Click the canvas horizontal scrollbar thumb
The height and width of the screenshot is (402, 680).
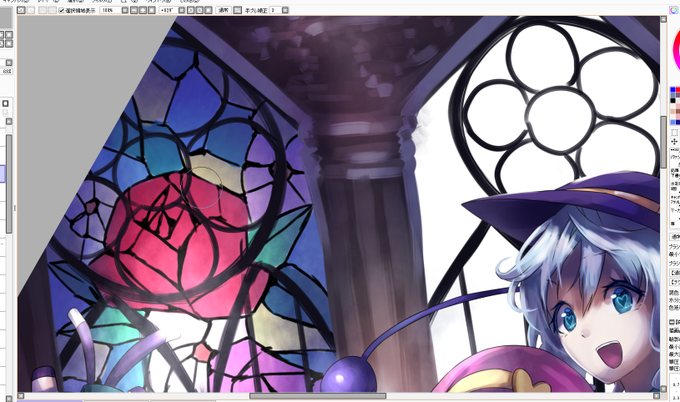(317, 396)
